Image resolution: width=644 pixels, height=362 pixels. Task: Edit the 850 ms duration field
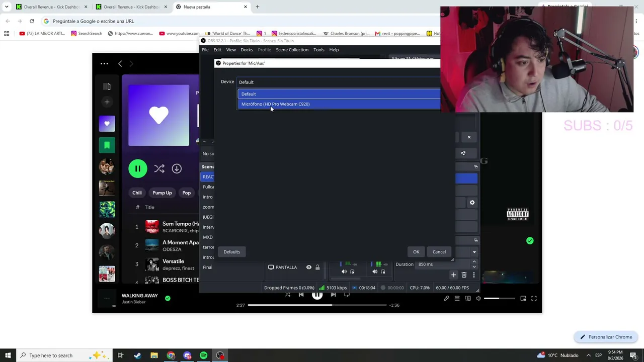443,264
